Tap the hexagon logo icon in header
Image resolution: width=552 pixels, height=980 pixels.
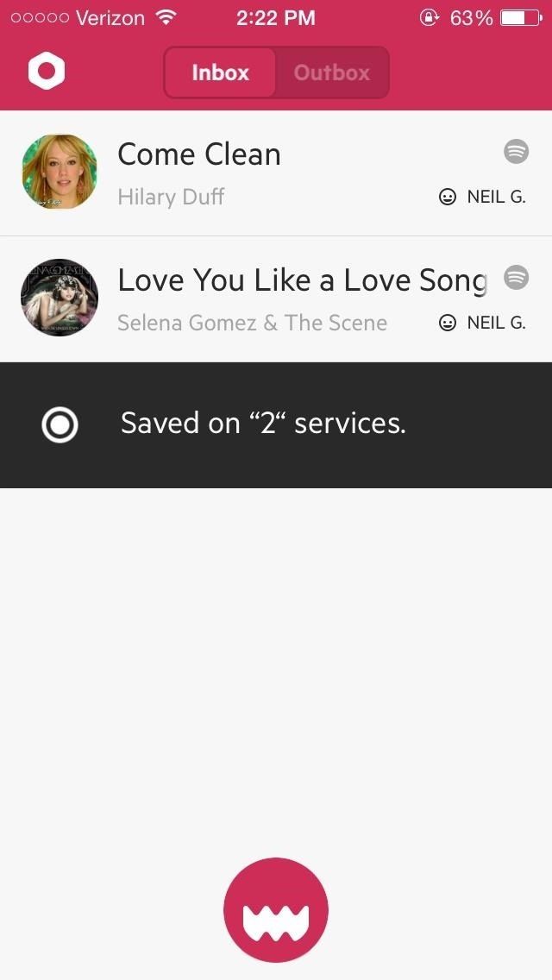coord(47,71)
